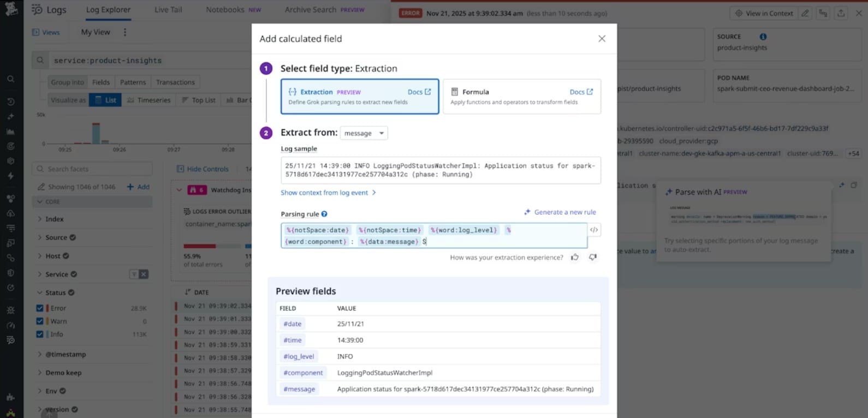Click the filter icon on the Service facet

coord(134,274)
